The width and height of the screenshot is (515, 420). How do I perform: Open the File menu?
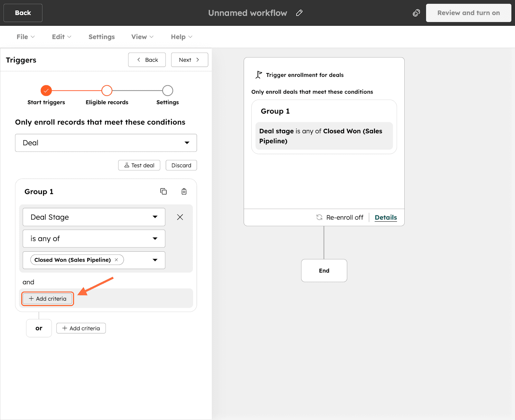point(25,37)
